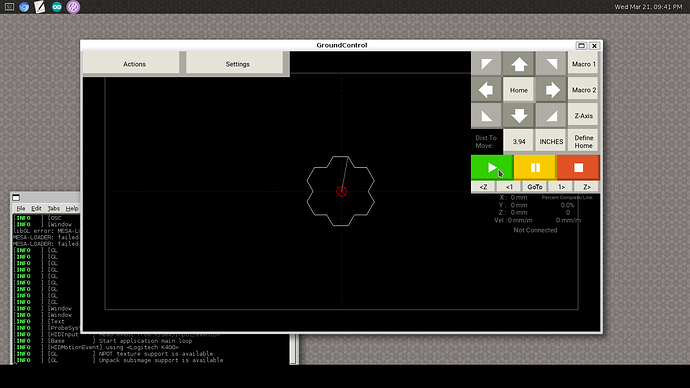Step back to previous Z move

[483, 187]
